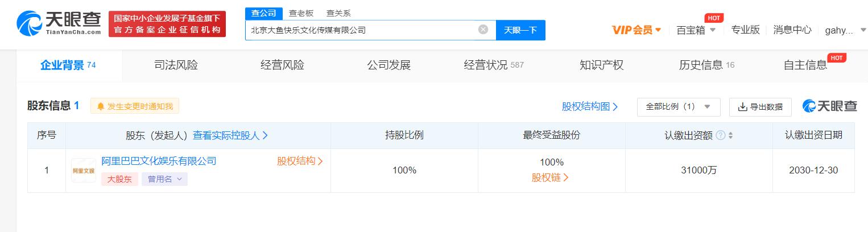
Task: Click the TianYanCha logo in header
Action: pos(59,23)
